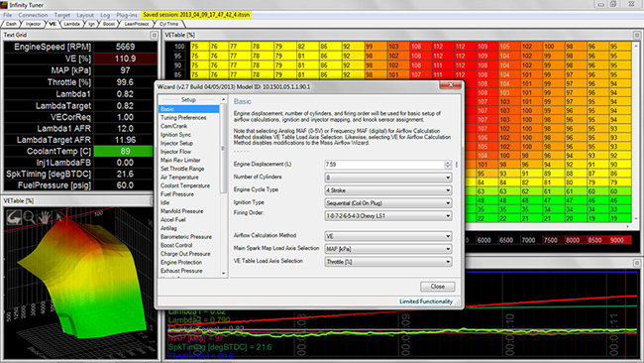Select Manifold Pressure in Wizard list
Screen dimensions: 644x363
[181, 211]
